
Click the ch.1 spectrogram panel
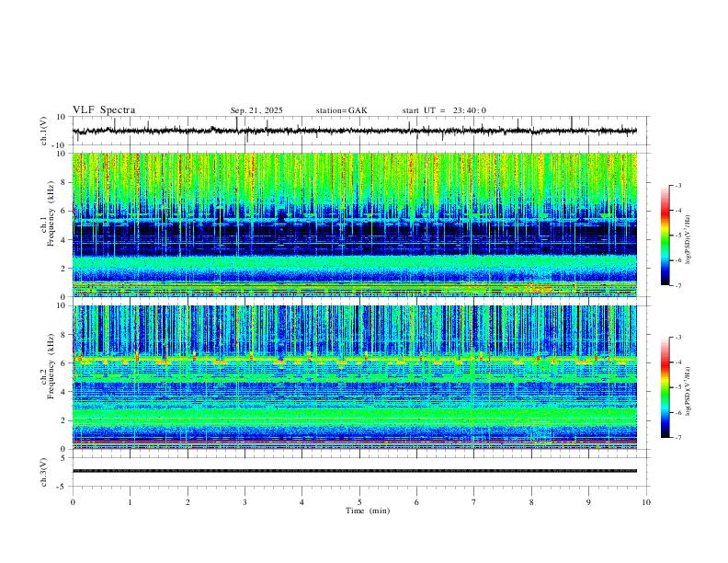pyautogui.click(x=354, y=224)
